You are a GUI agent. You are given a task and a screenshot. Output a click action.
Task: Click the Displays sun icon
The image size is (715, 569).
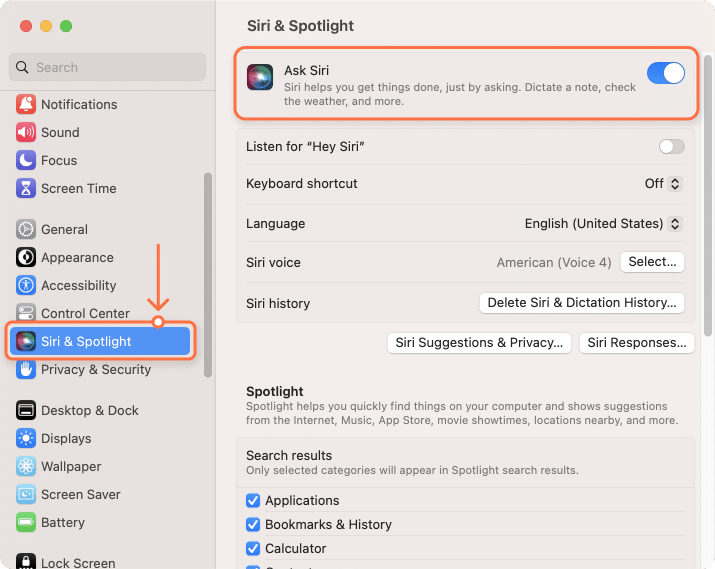coord(26,438)
